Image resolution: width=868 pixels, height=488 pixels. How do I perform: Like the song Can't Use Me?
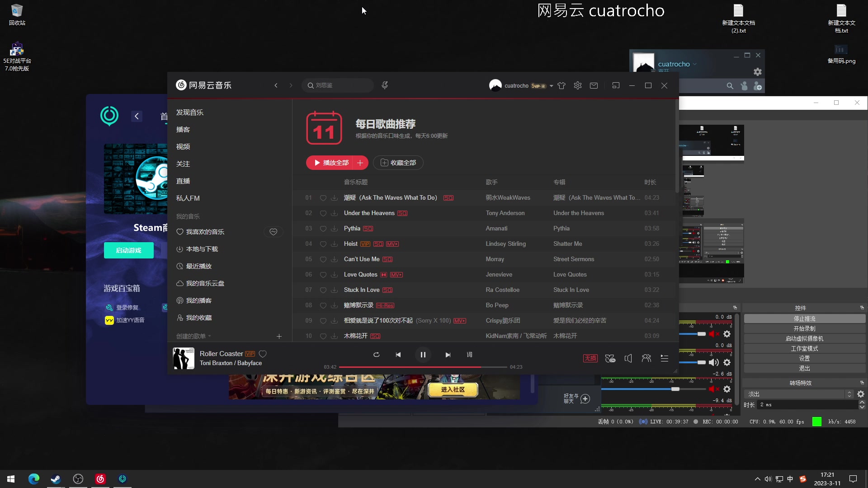323,259
